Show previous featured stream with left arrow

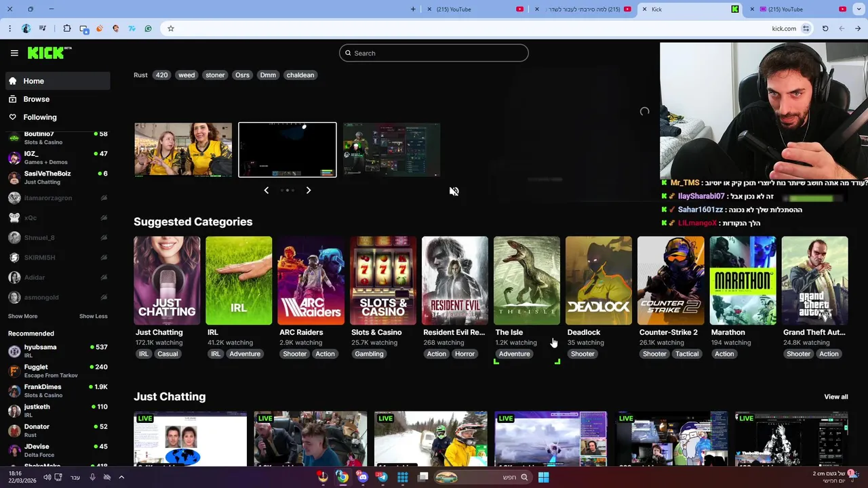pyautogui.click(x=267, y=190)
